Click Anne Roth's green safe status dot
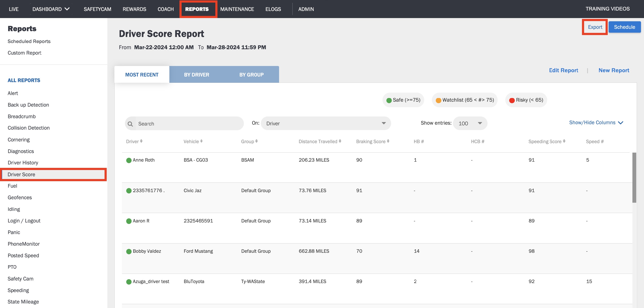 pyautogui.click(x=129, y=160)
